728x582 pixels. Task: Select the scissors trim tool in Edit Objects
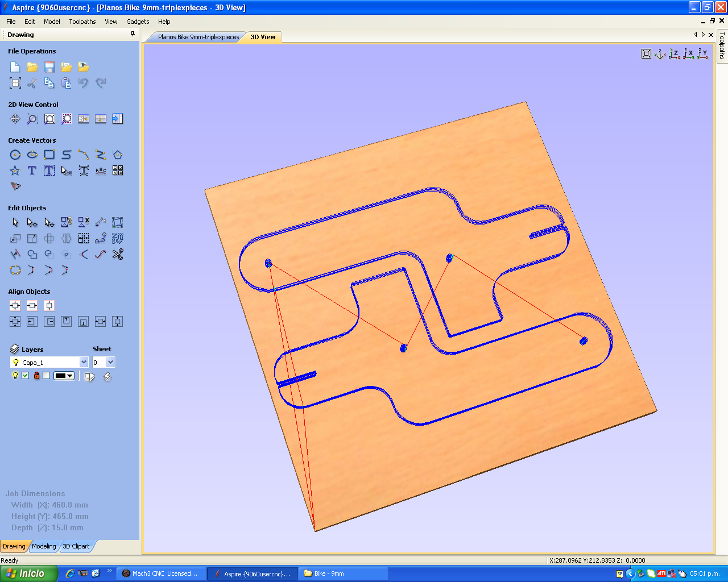tap(118, 254)
